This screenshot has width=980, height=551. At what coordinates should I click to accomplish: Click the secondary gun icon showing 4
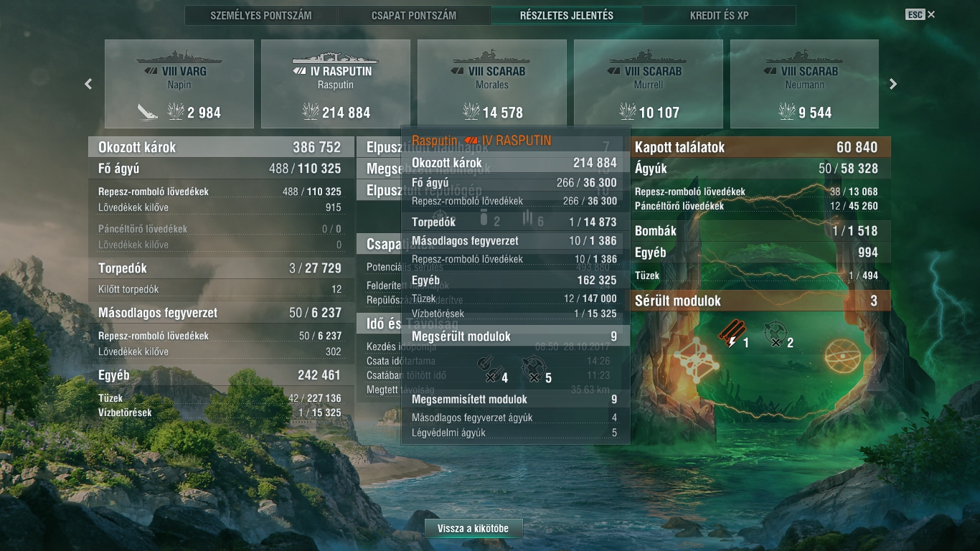[488, 368]
